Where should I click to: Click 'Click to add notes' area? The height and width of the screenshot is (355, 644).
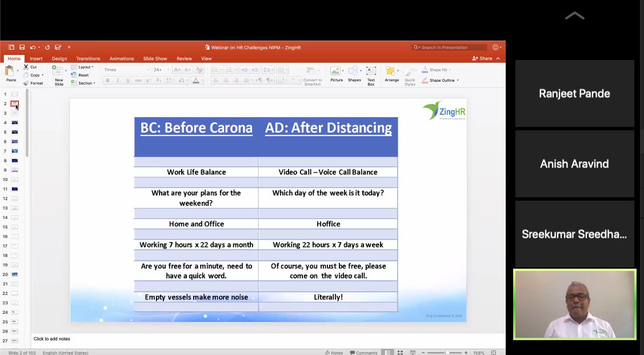(x=52, y=339)
